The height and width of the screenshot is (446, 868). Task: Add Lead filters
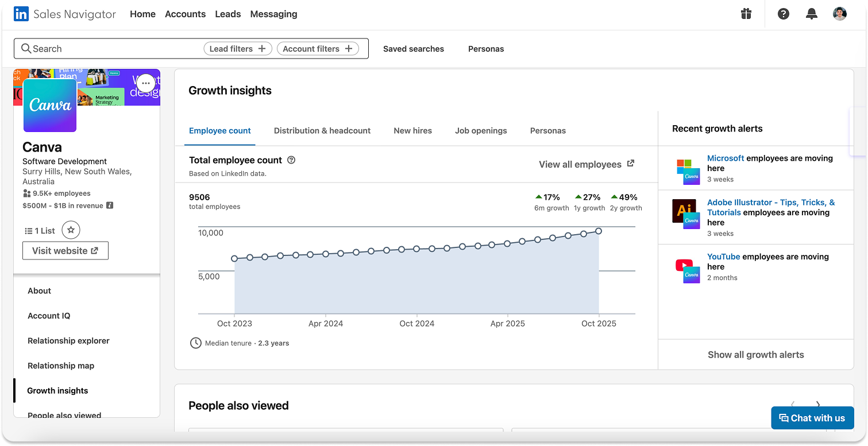point(238,49)
